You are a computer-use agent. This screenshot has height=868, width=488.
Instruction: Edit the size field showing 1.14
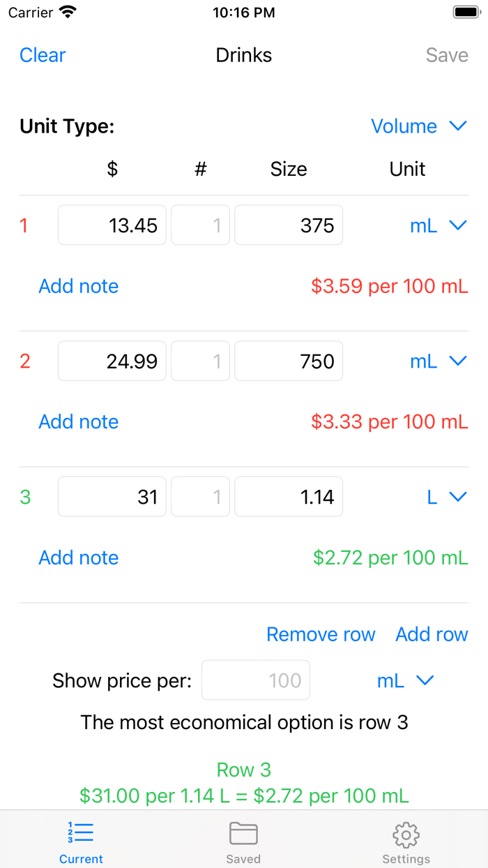288,496
